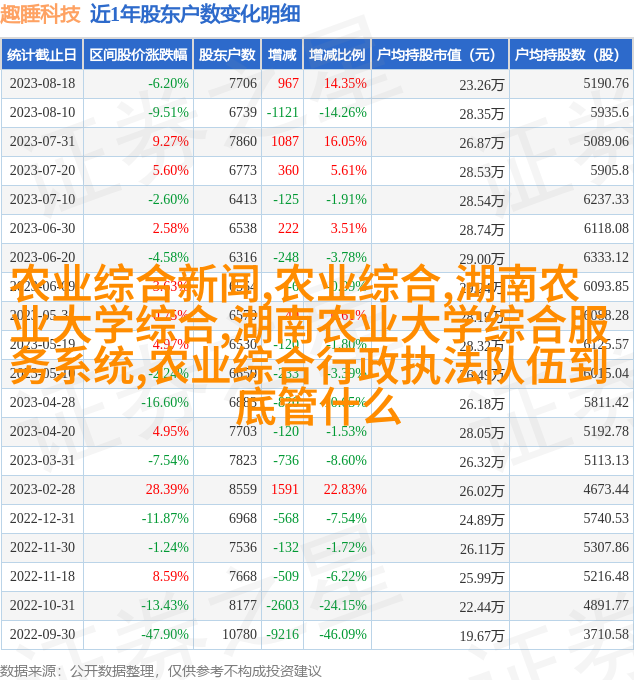Screen dimensions: 634x680
Task: Click the -9.51% price change value
Action: click(168, 112)
